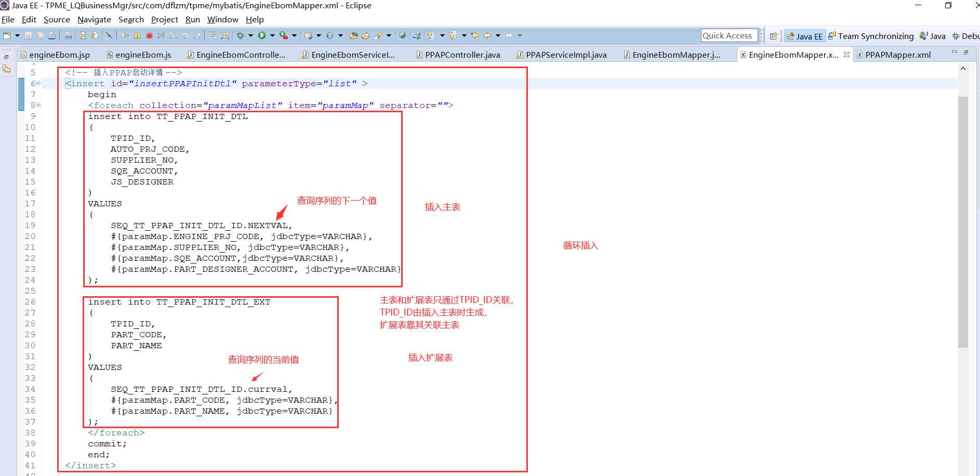Collapse the insert element fold on line 6
Viewport: 980px width, 476px height.
click(38, 83)
